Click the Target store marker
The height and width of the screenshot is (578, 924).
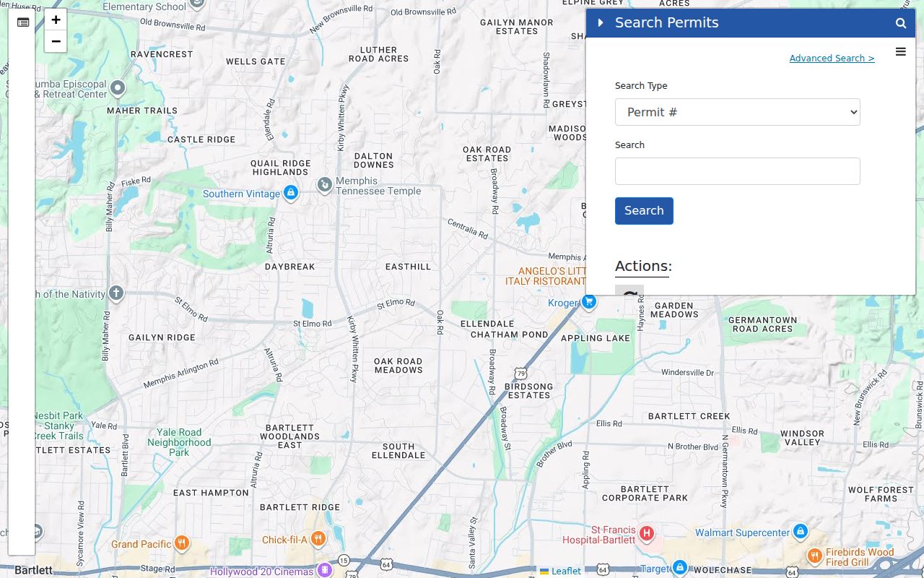click(x=679, y=568)
